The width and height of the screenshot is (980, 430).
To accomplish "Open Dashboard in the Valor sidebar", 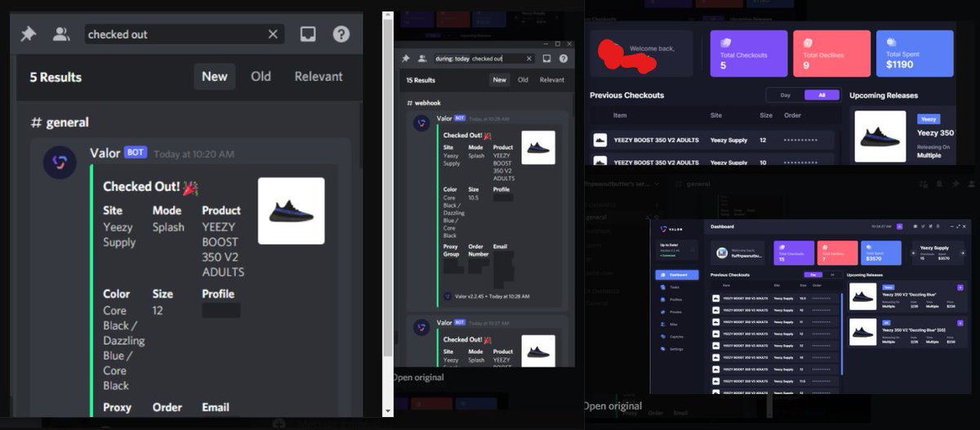I will [x=677, y=275].
